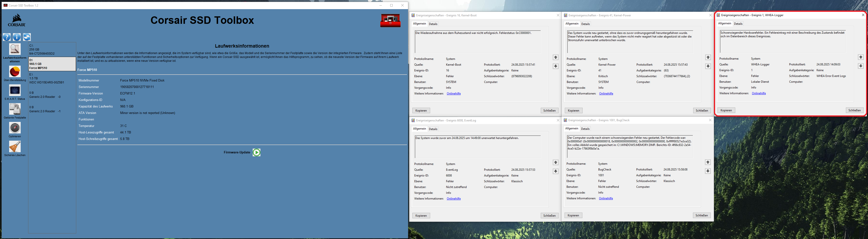
Task: Open the Sicheres Löschen broom icon
Action: [x=15, y=147]
